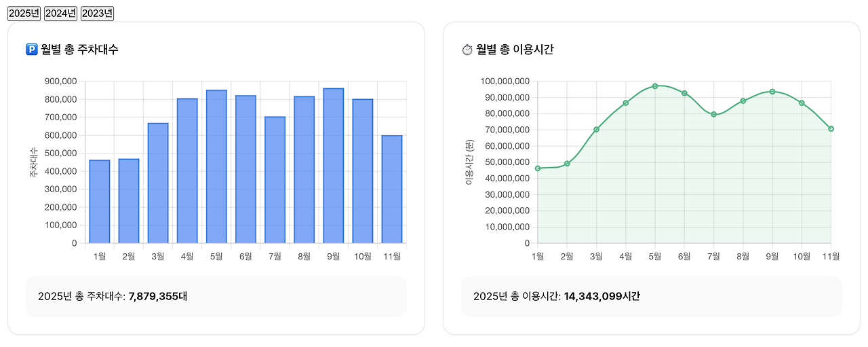Click the 14,343,099시간 total value
868x347 pixels.
[602, 296]
